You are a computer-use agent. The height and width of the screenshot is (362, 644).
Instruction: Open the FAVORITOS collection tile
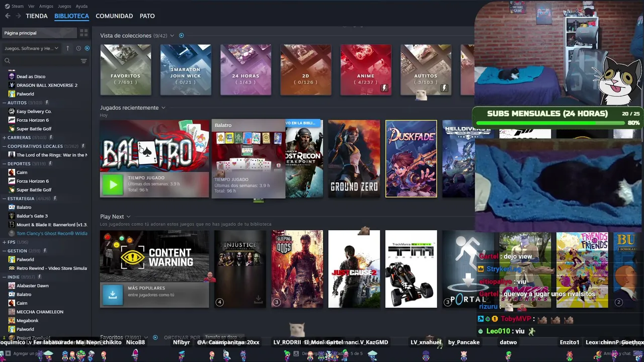pyautogui.click(x=126, y=70)
